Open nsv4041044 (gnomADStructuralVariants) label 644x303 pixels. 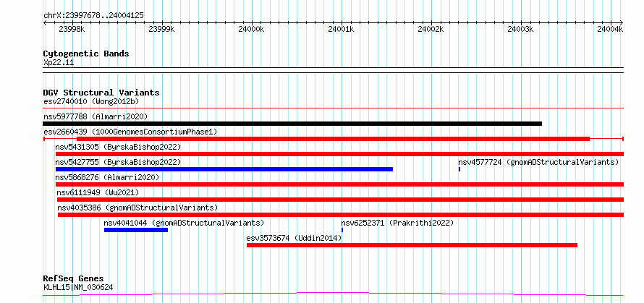click(184, 223)
